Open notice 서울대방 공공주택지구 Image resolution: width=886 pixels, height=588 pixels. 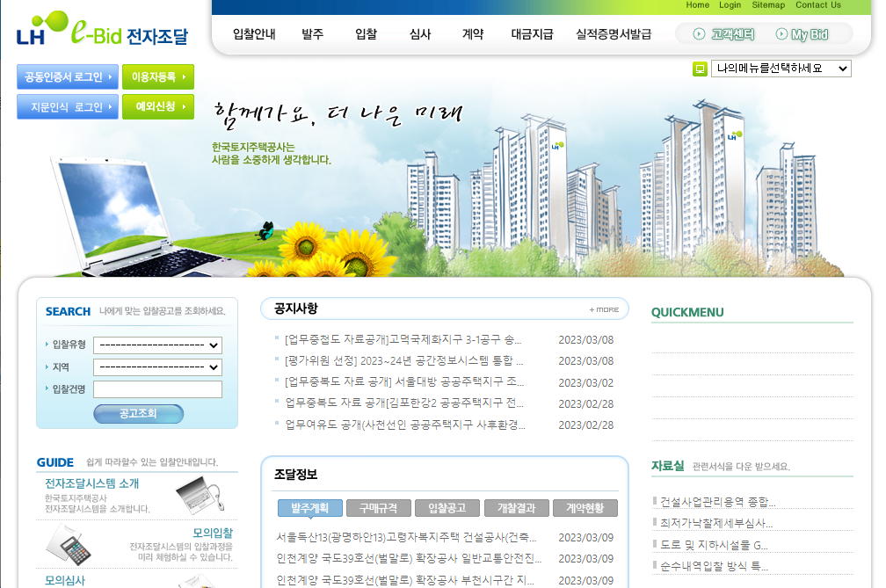404,381
